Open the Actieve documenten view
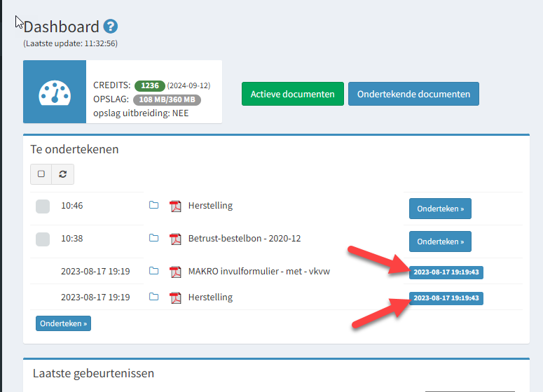This screenshot has width=543, height=392. click(293, 94)
